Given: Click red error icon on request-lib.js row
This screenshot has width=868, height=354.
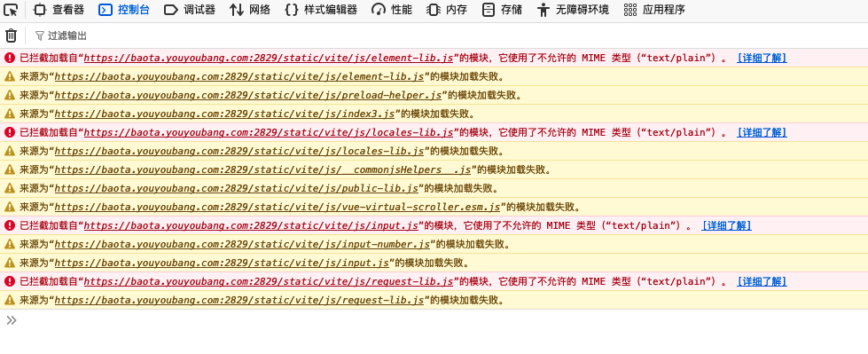Looking at the screenshot, I should (10, 281).
